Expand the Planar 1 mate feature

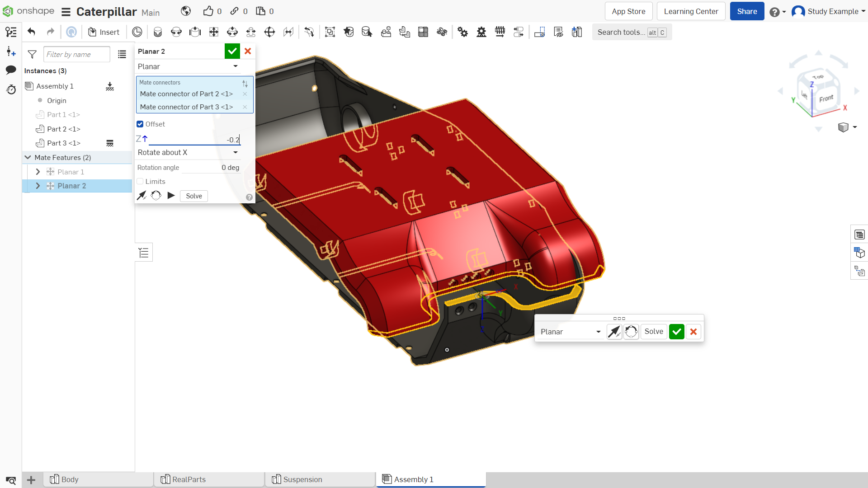(38, 172)
